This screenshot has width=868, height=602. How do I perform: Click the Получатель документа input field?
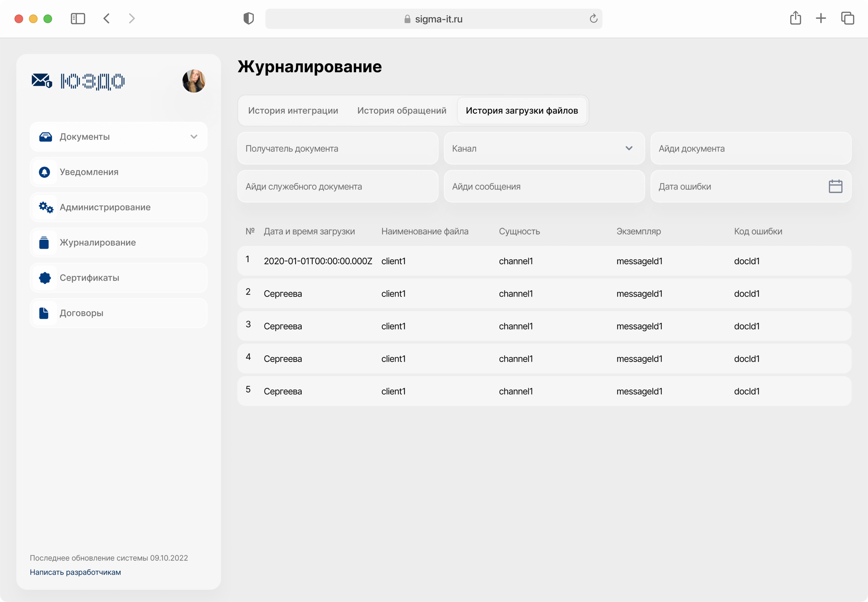[x=337, y=148]
